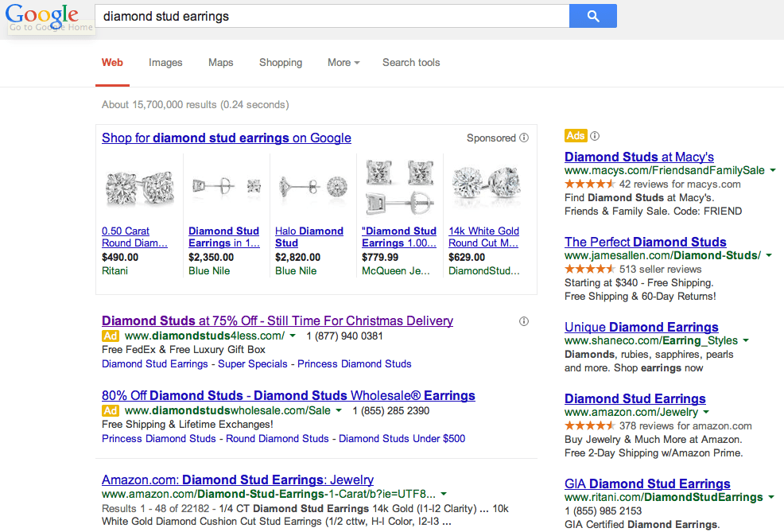Screen dimensions: 784x532
Task: Expand dropdown arrow next to jamesallen.com/Diamond-Studs/
Action: (769, 256)
